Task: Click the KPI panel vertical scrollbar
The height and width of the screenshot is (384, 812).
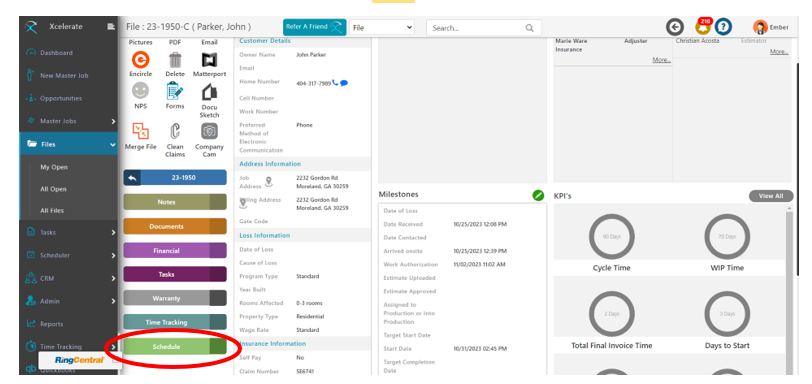Action: (789, 290)
